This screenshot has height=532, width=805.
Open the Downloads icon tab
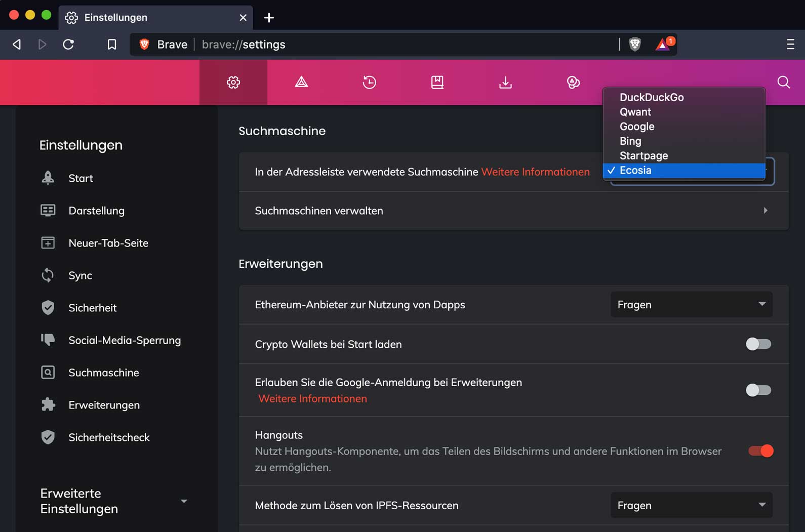(505, 82)
